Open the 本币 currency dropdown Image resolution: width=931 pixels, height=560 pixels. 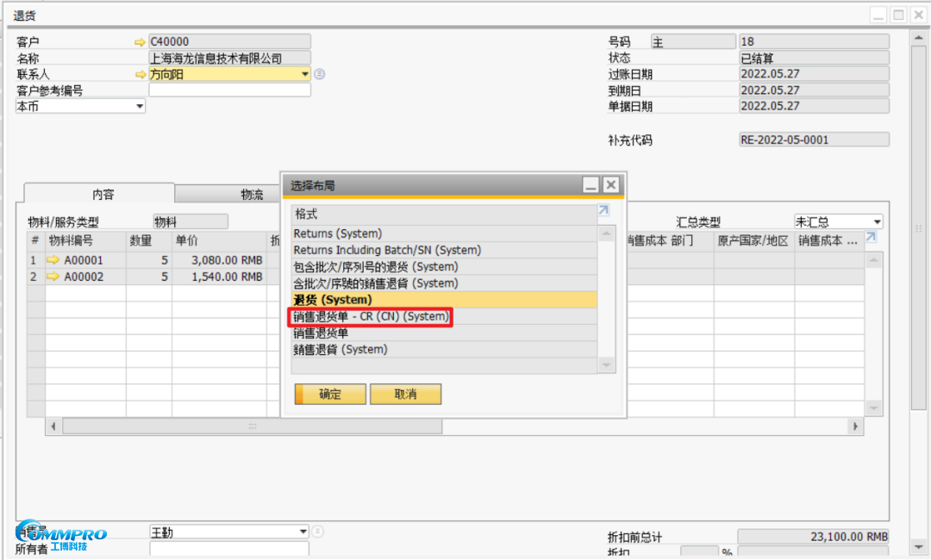coord(140,107)
